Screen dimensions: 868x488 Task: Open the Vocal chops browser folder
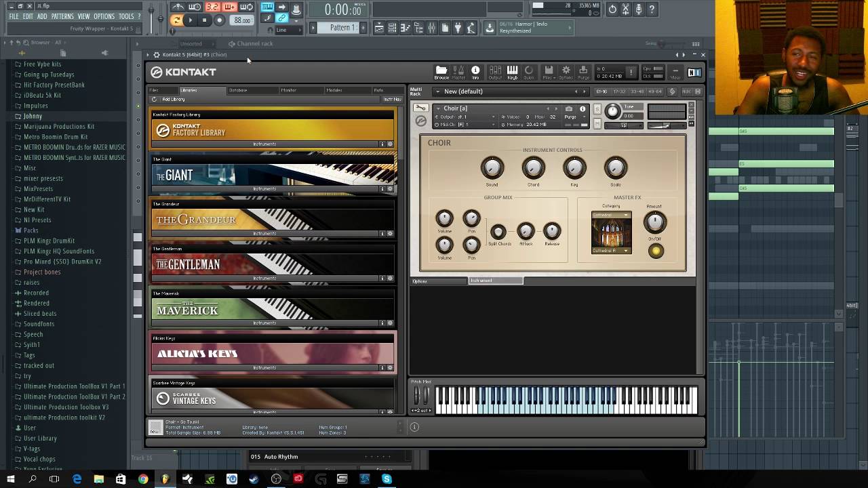39,459
